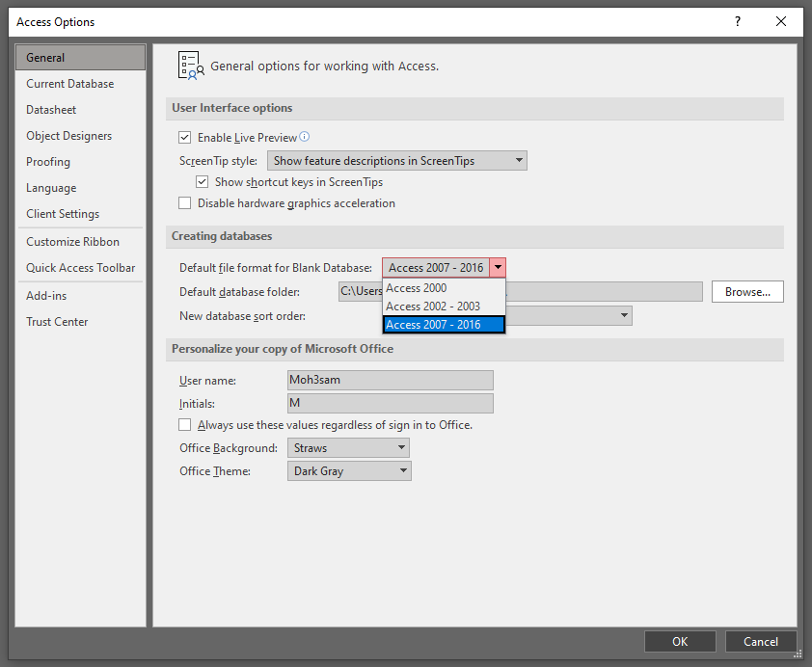Check Always use these values checkbox

click(184, 425)
